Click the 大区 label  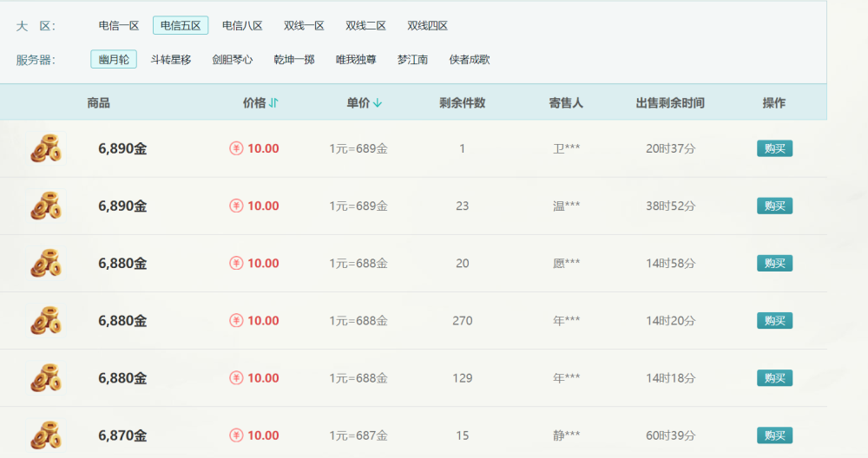[x=36, y=26]
